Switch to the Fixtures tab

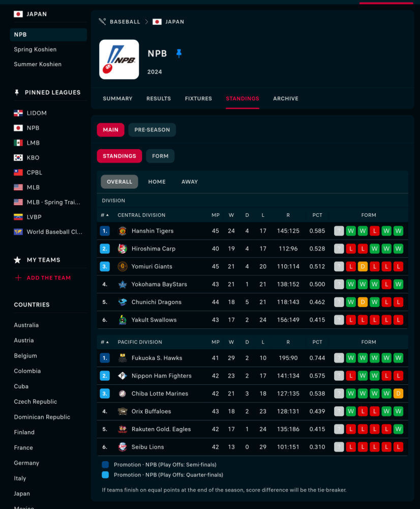[198, 98]
